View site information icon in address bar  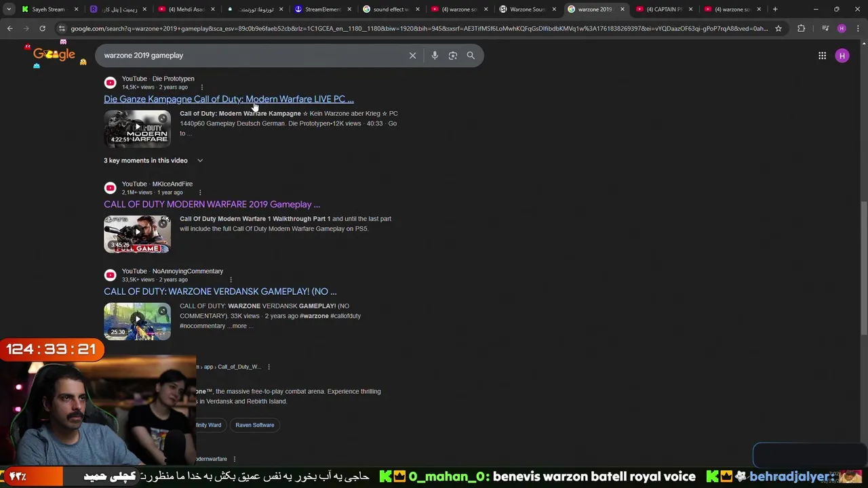pyautogui.click(x=62, y=28)
